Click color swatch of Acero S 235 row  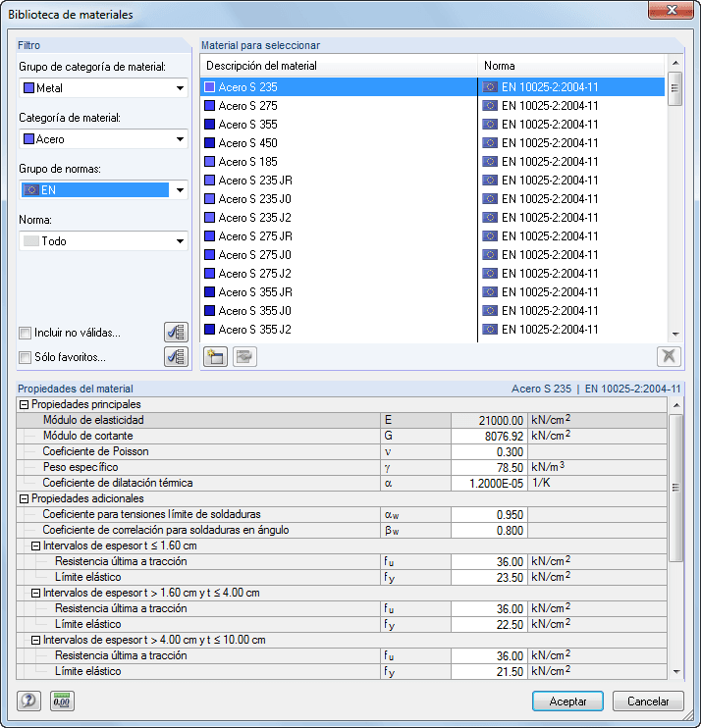click(x=209, y=87)
